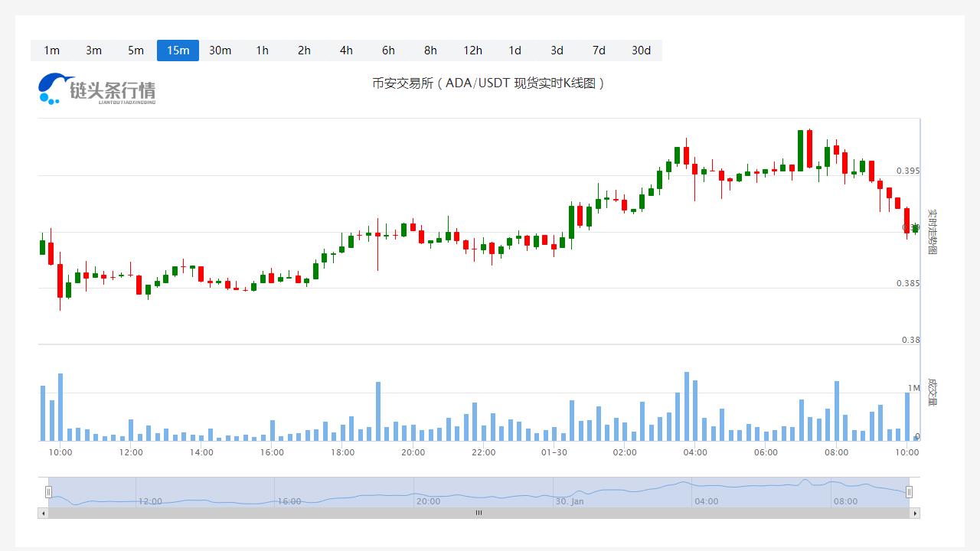
Task: Click the 01-30 date axis label
Action: tap(554, 452)
